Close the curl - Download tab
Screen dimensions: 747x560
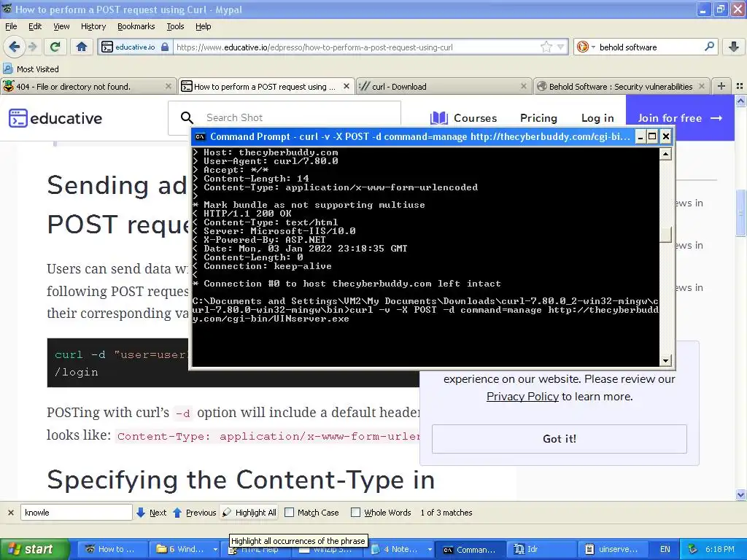click(x=524, y=86)
